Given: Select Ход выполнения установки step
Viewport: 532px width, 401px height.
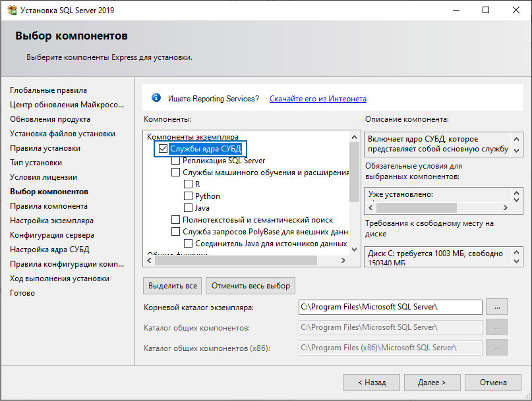Looking at the screenshot, I should 59,279.
